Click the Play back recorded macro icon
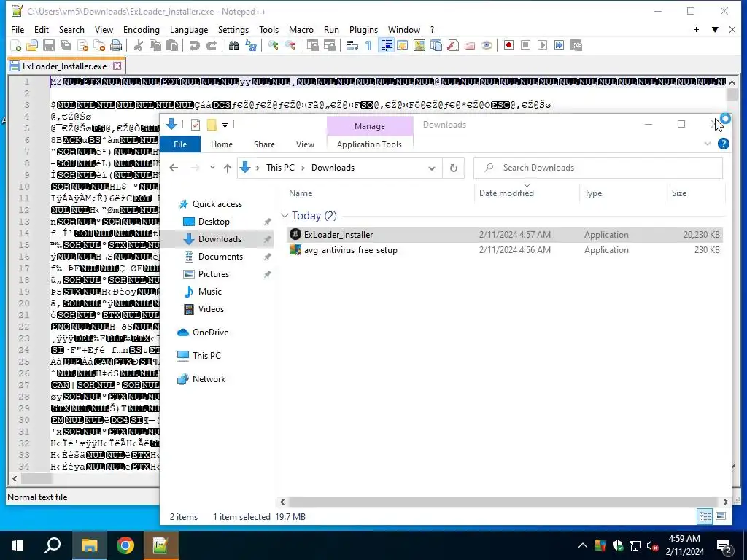The image size is (747, 560). click(542, 46)
